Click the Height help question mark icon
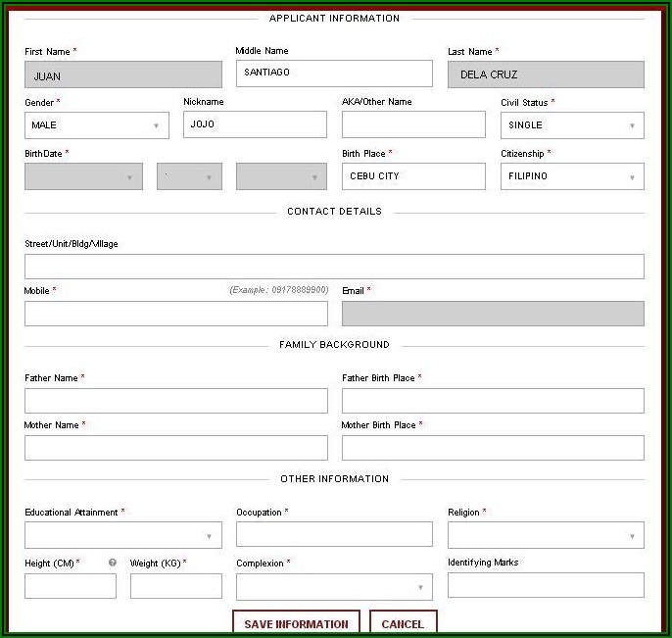 point(113,563)
